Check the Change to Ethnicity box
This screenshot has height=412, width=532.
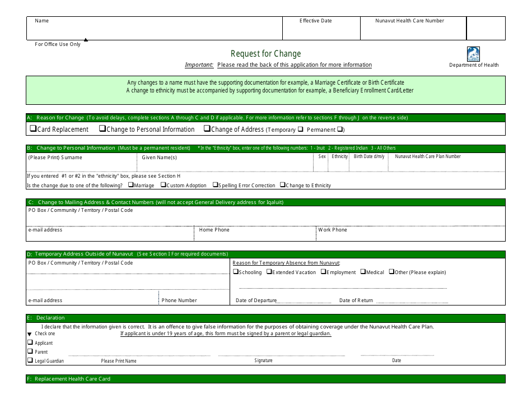tap(283, 185)
